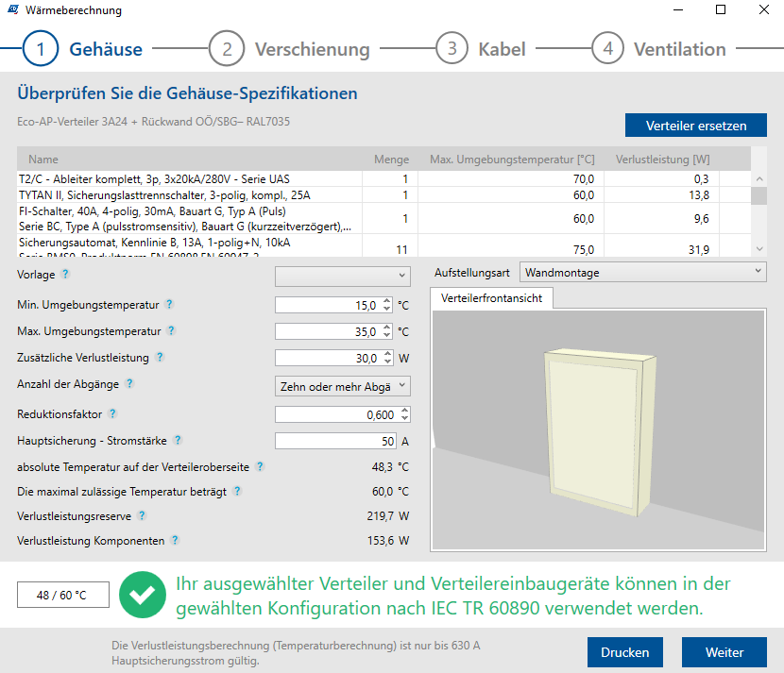Show help for maximal zulässige Temperatur
This screenshot has height=673, width=784.
[x=237, y=491]
